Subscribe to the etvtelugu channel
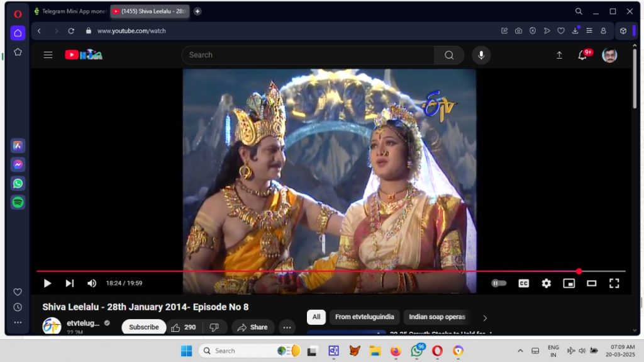The width and height of the screenshot is (644, 362). click(144, 327)
